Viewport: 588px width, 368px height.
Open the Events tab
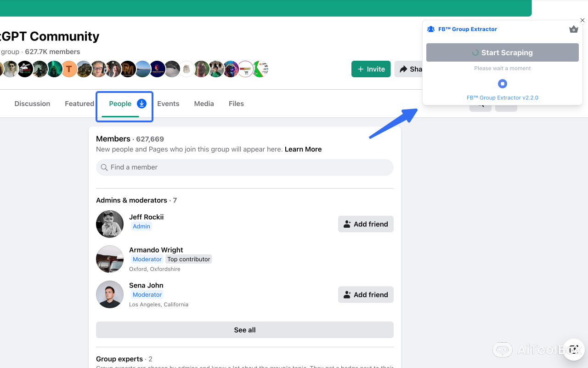(x=168, y=103)
